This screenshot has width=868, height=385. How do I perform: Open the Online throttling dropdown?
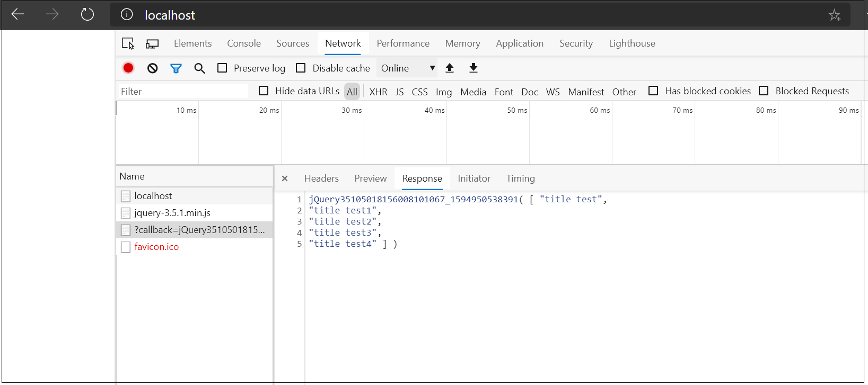coord(407,68)
